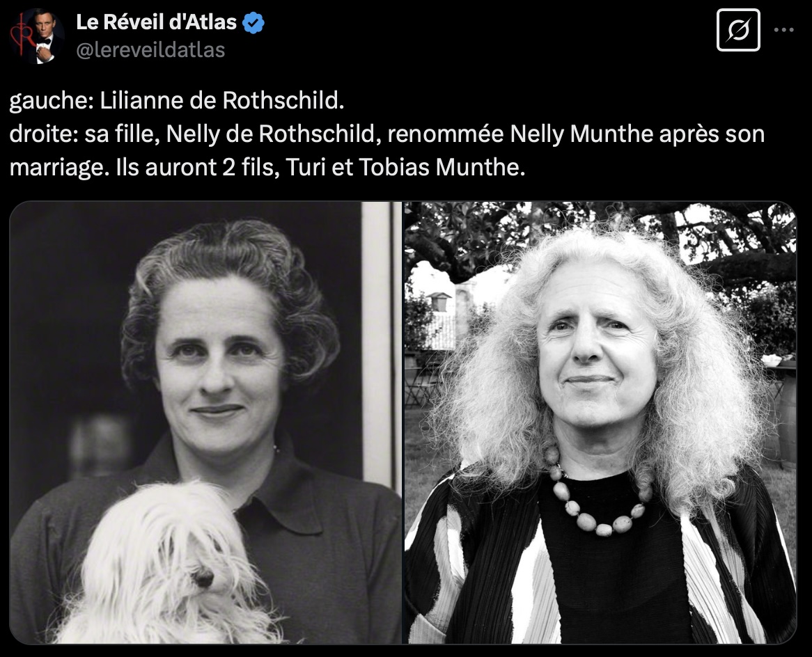Open photo of woman holding white dog
812x657 pixels.
pyautogui.click(x=205, y=422)
